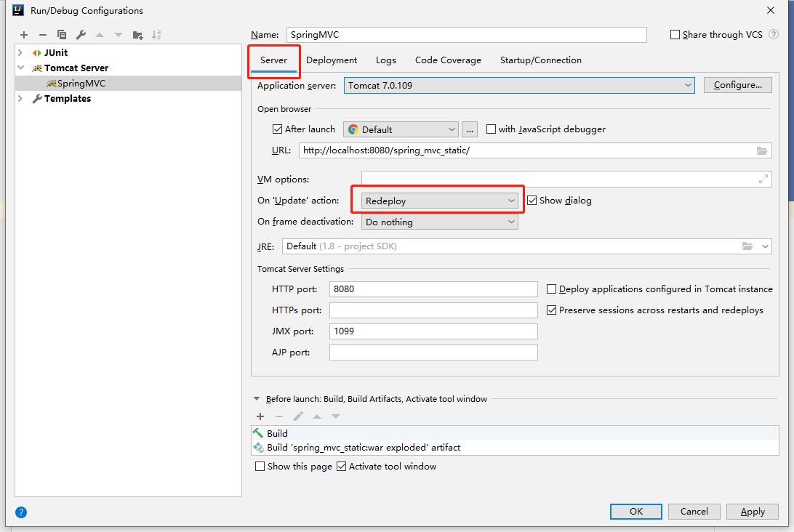The width and height of the screenshot is (794, 532).
Task: Open the dialog help button
Action: click(21, 512)
